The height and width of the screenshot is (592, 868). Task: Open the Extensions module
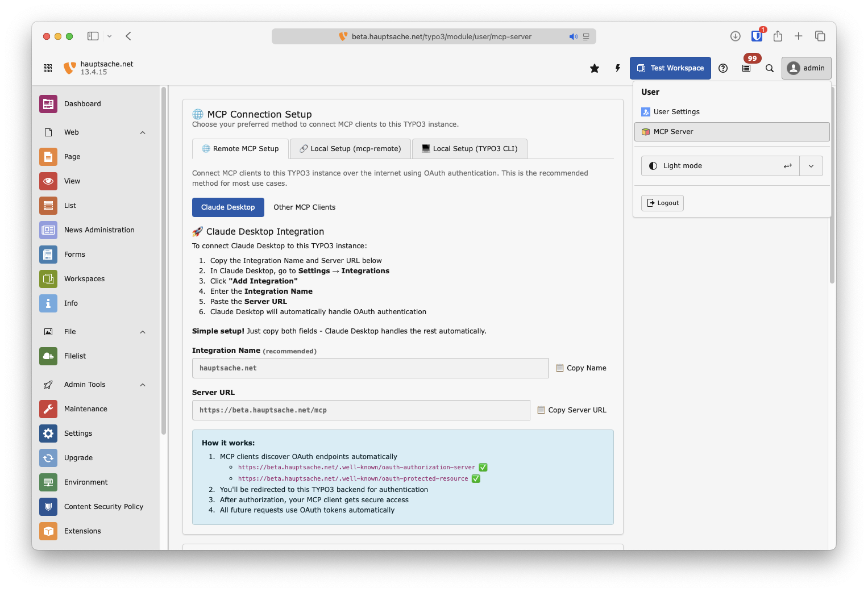82,531
